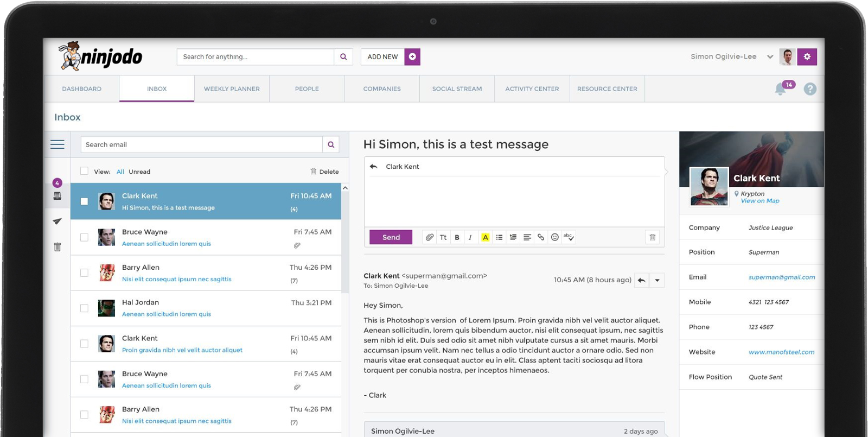This screenshot has height=437, width=868.
Task: Go to the Dashboard tab
Action: pyautogui.click(x=82, y=89)
